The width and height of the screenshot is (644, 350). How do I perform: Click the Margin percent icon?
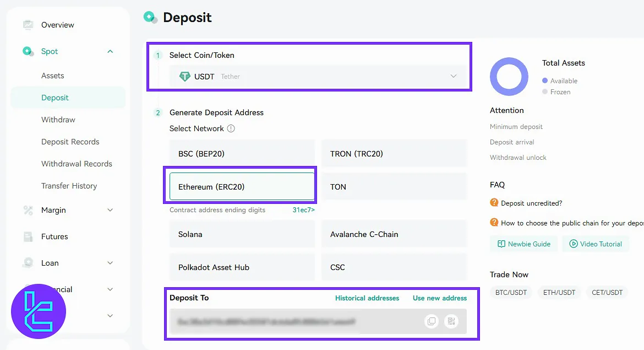pos(28,210)
